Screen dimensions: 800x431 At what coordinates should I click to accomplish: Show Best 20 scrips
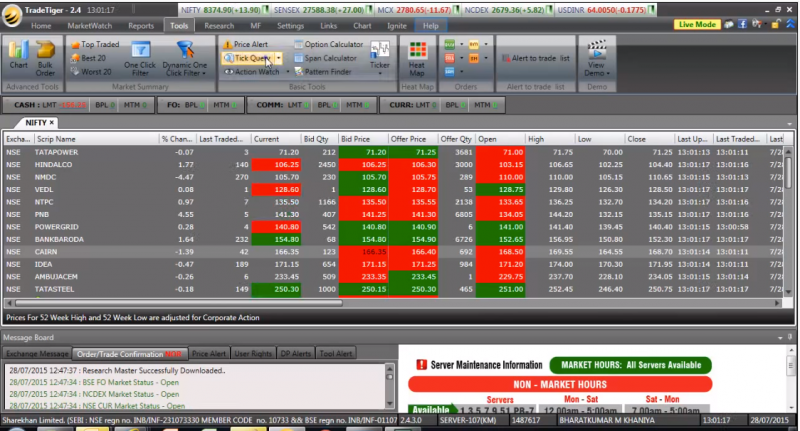click(x=89, y=58)
